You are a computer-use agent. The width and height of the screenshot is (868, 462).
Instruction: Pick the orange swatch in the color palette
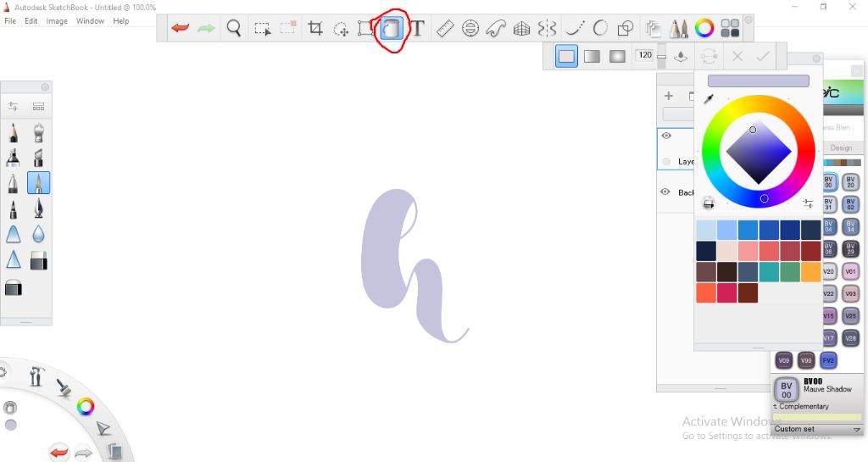pyautogui.click(x=811, y=272)
